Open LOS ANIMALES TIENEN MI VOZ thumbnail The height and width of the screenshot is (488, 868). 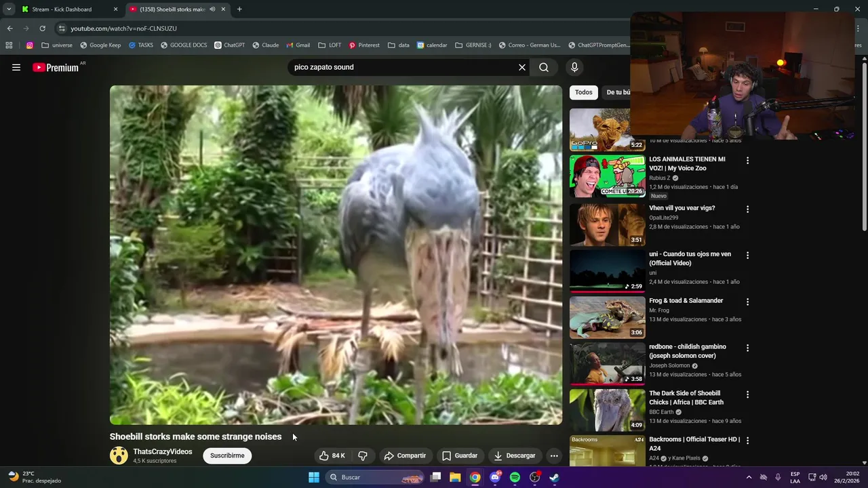point(607,176)
